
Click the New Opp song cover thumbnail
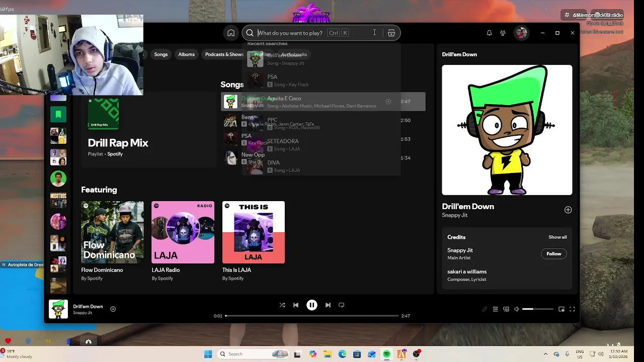pyautogui.click(x=230, y=158)
